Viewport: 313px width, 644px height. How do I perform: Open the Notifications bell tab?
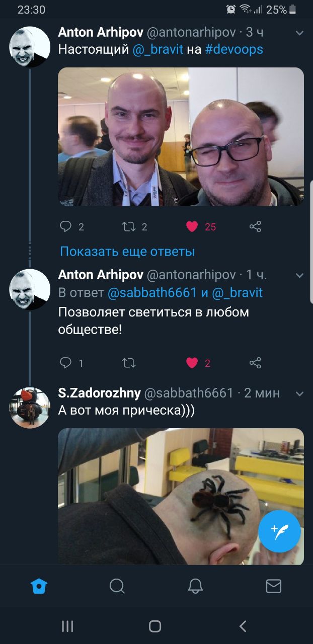tap(195, 586)
